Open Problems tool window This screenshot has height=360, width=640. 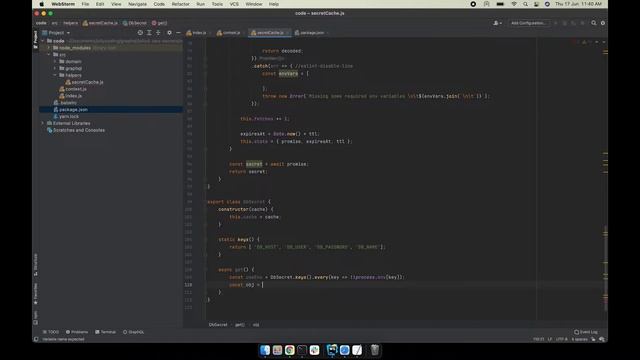click(x=77, y=332)
